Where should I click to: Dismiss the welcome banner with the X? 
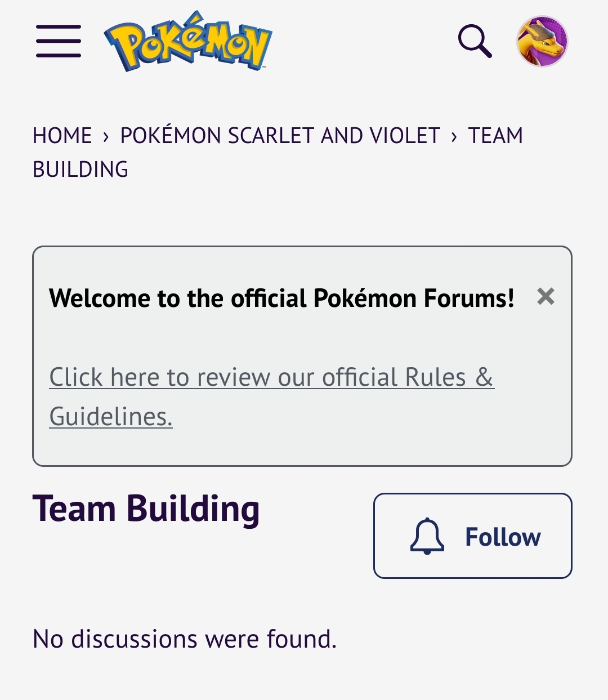coord(546,296)
